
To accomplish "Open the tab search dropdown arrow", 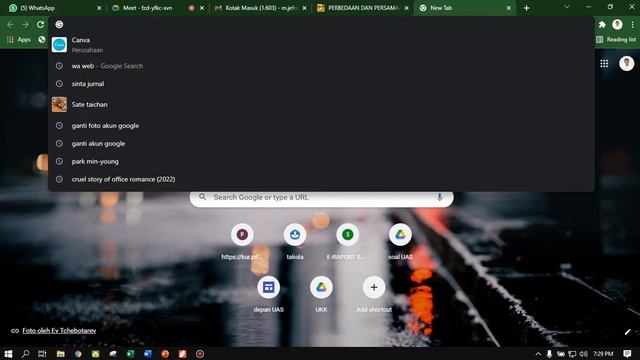I will (x=567, y=7).
